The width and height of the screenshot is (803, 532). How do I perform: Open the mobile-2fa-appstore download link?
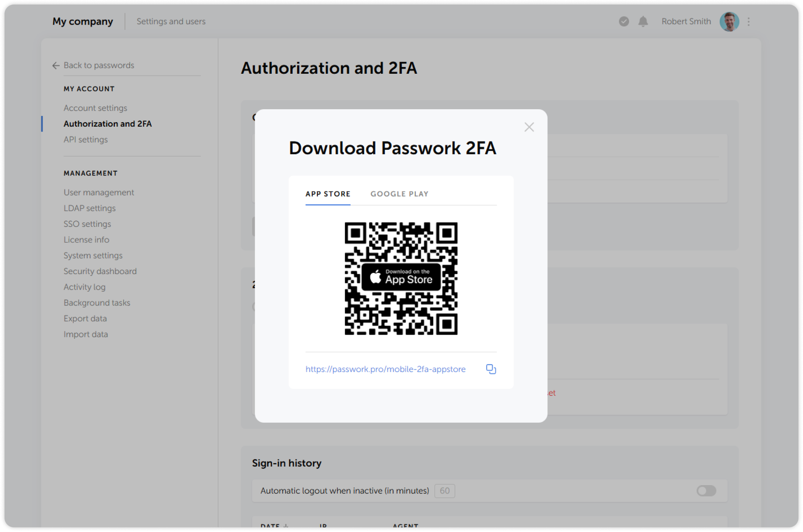(385, 369)
